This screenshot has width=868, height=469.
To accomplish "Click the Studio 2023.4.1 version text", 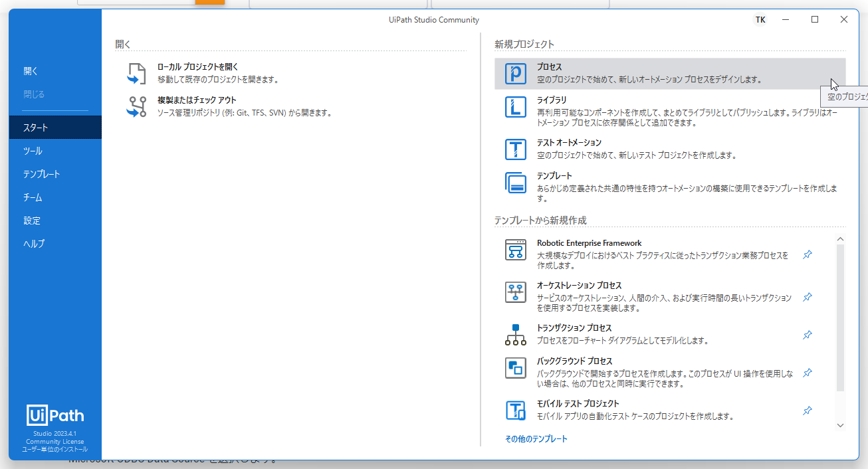I will pos(55,434).
